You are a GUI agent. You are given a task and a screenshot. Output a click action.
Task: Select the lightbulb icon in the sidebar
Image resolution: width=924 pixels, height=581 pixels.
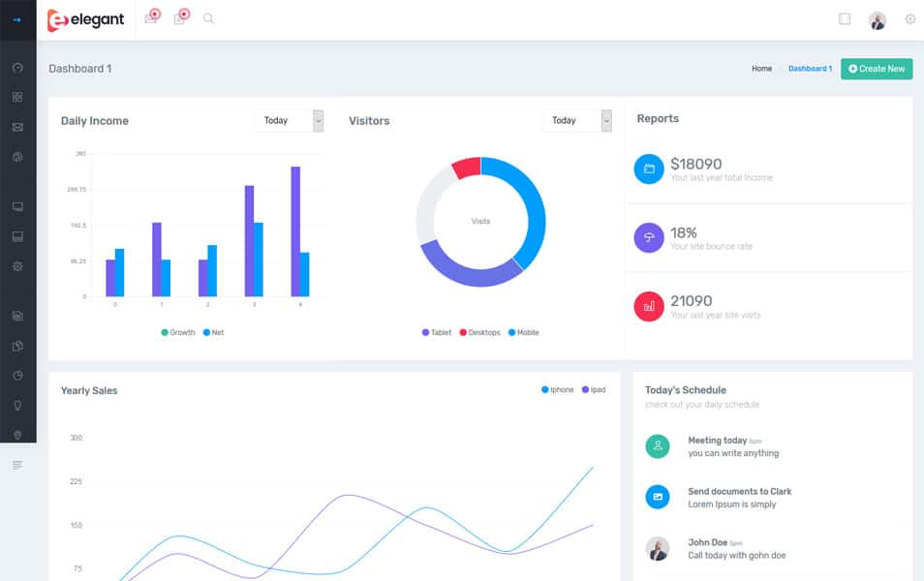click(x=17, y=404)
